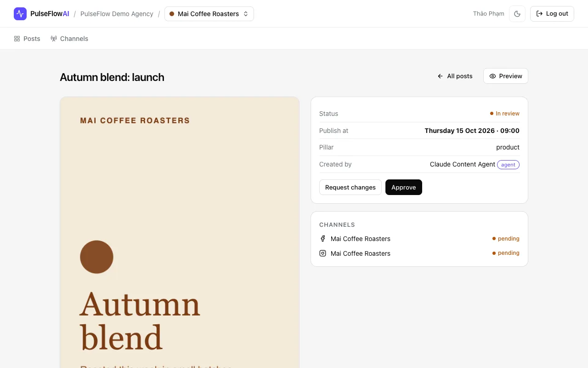Switch to the Channels tab

pos(69,39)
